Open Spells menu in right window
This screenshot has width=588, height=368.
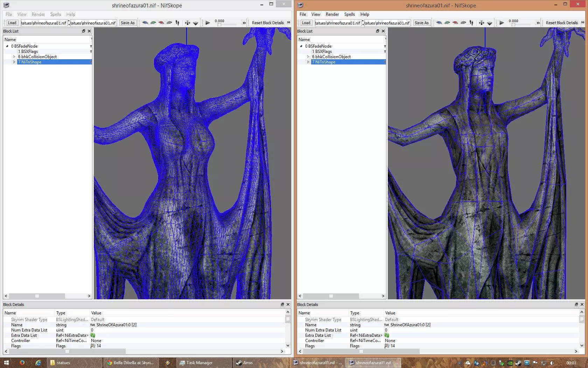(x=350, y=14)
